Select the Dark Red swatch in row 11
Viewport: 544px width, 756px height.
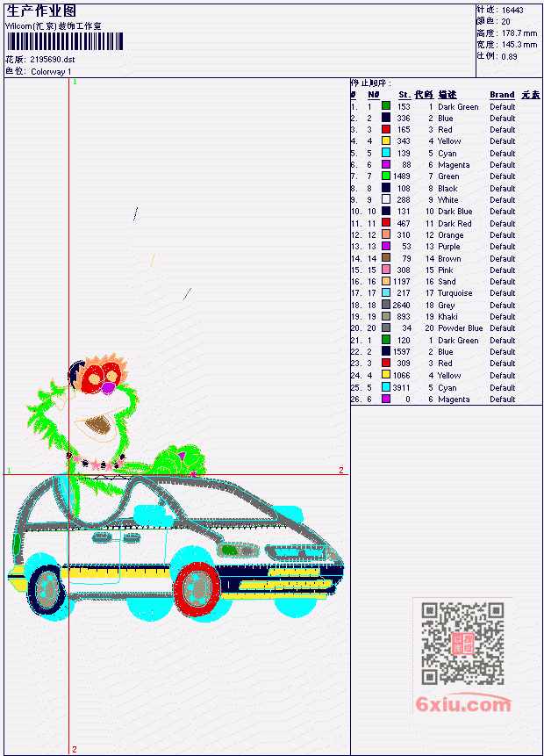pyautogui.click(x=386, y=223)
